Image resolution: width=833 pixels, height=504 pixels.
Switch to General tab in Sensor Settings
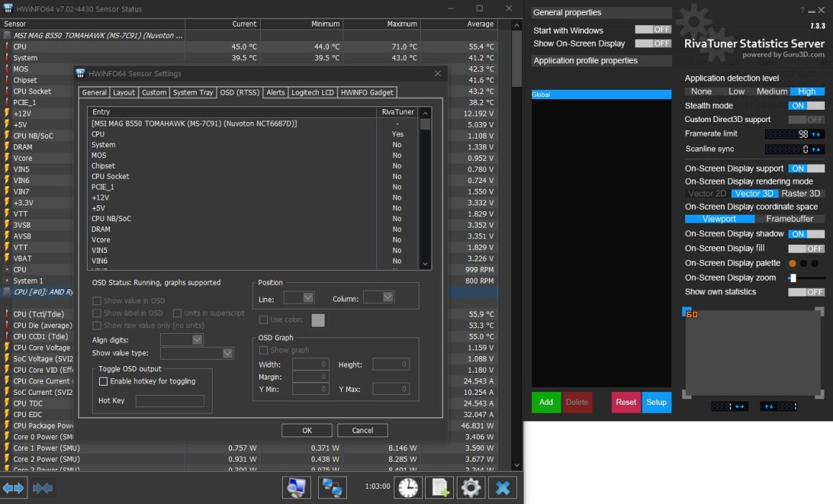(x=94, y=93)
